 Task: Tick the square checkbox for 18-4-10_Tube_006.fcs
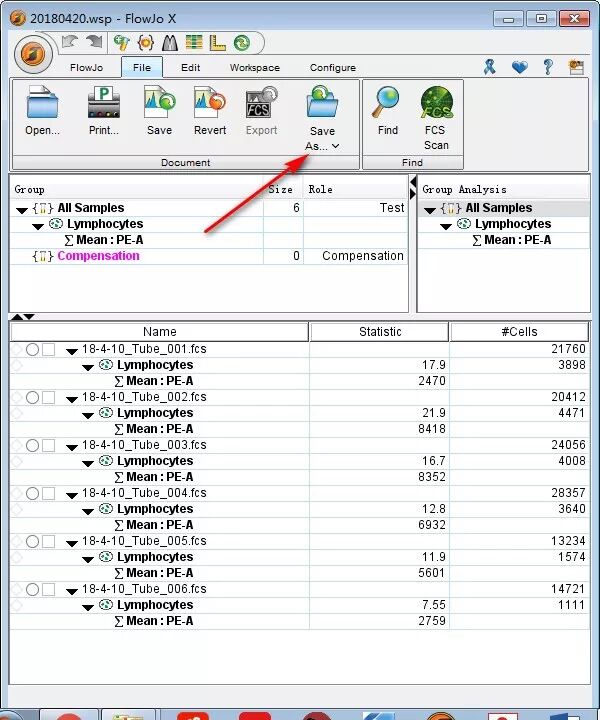(49, 590)
